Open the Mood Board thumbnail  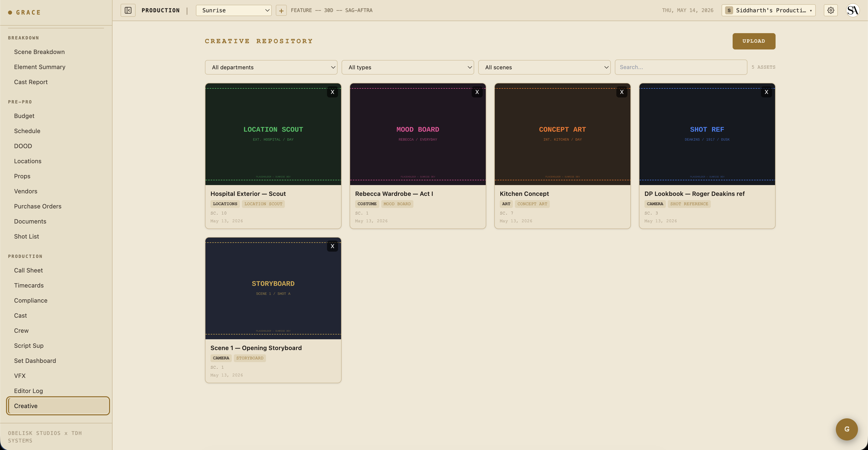coord(418,134)
